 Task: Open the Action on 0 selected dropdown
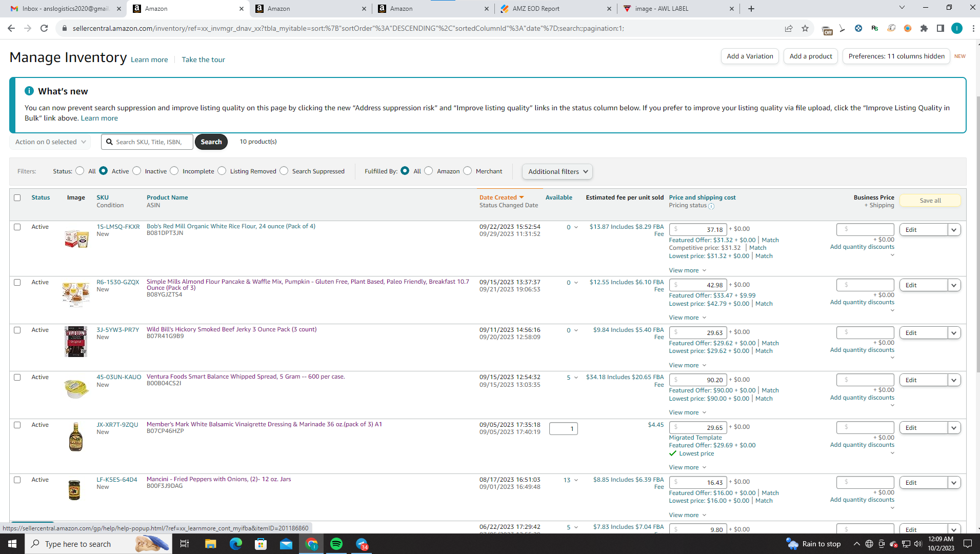50,142
